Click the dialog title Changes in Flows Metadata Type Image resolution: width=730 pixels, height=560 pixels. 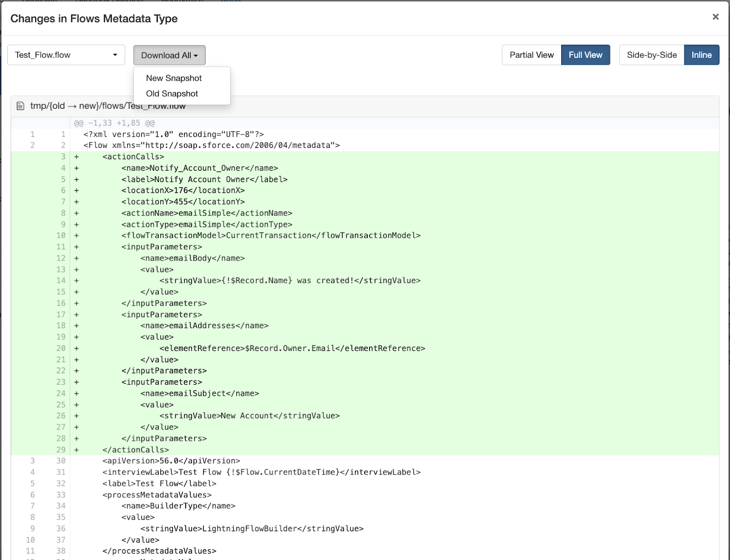(94, 19)
